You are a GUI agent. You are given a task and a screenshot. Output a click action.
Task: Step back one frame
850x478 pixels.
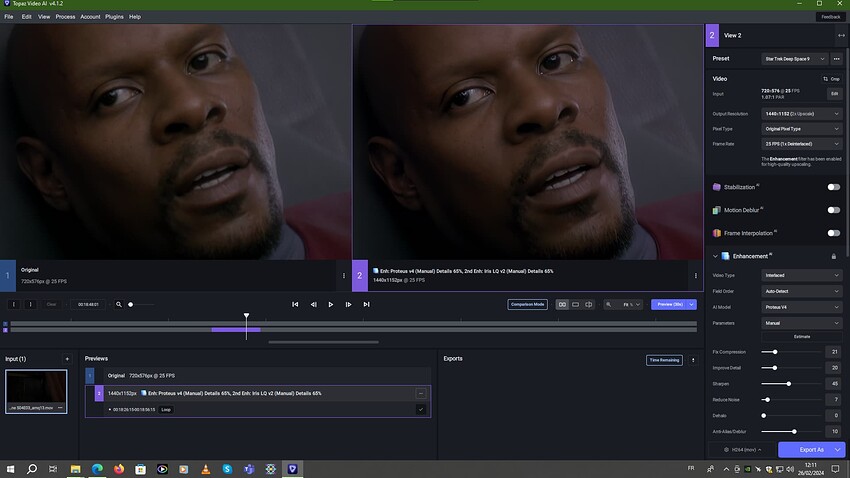tap(313, 305)
